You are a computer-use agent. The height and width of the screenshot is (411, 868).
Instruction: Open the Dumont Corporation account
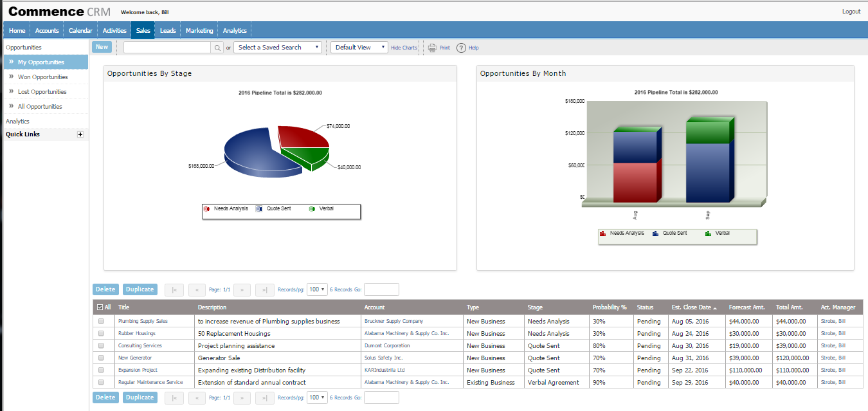[x=387, y=345]
